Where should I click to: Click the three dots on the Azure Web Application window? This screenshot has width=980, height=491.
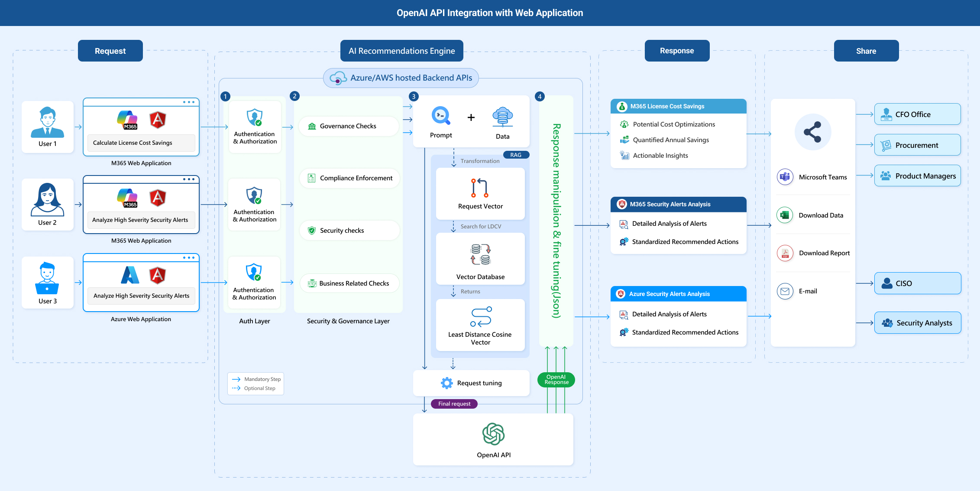click(x=189, y=257)
